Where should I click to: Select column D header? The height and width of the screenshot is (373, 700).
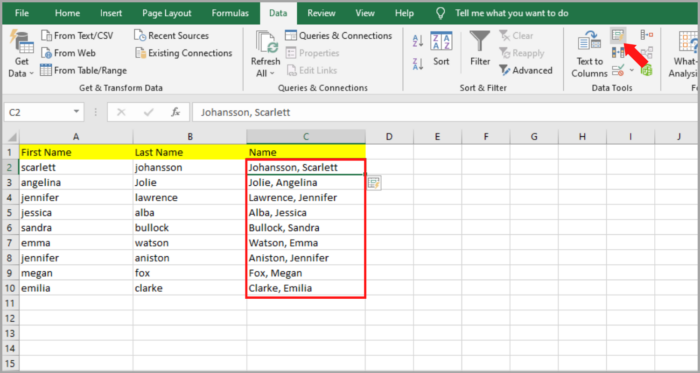389,137
